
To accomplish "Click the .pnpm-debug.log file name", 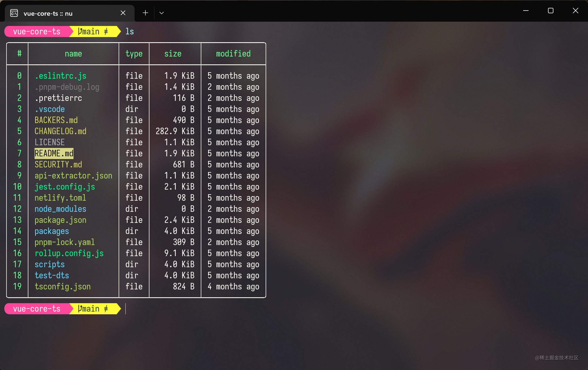I will tap(67, 87).
